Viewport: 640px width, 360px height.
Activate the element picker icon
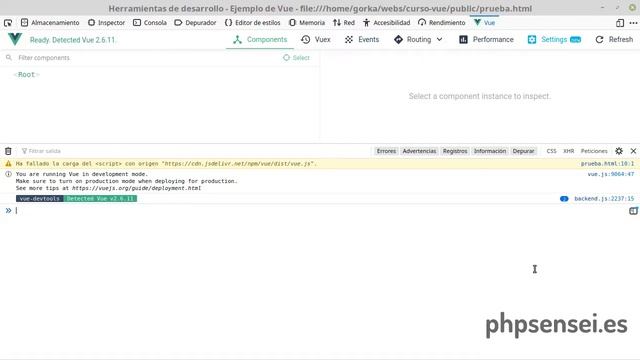(x=8, y=23)
